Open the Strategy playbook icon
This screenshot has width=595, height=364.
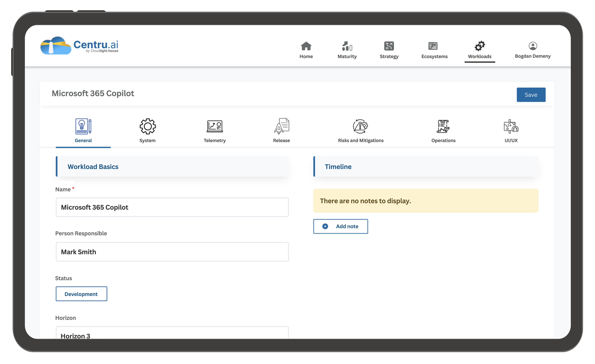pyautogui.click(x=389, y=46)
